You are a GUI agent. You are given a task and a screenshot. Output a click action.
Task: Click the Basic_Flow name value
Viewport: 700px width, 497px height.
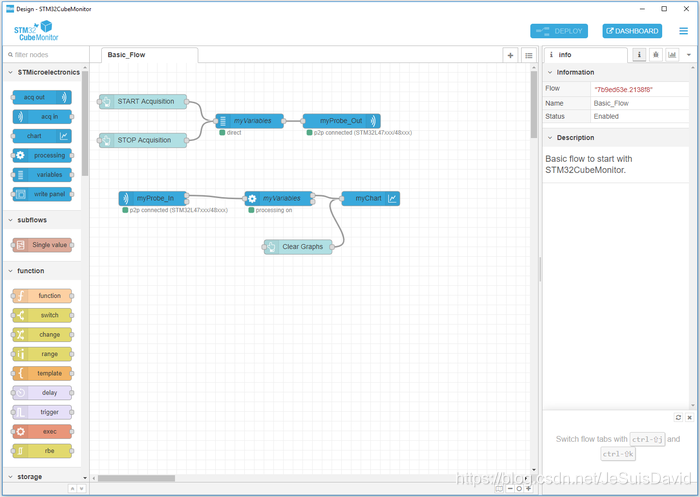click(611, 103)
